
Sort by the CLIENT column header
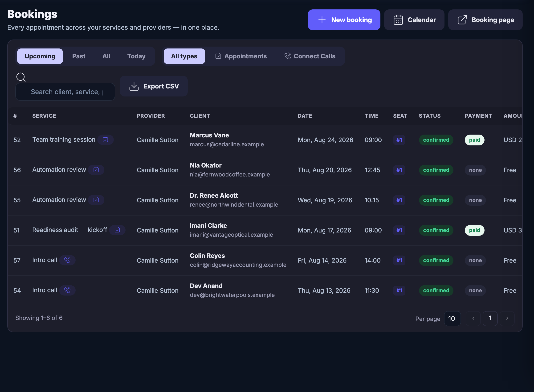pos(200,116)
